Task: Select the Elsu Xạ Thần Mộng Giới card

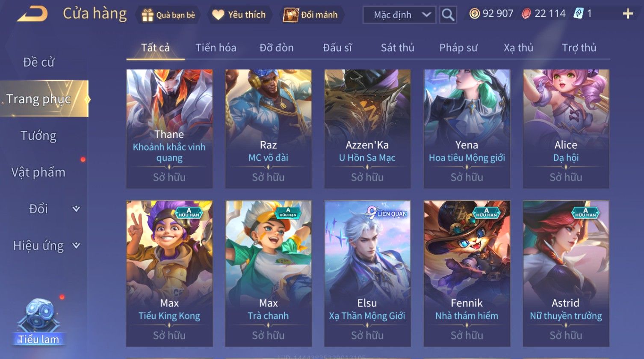Action: tap(367, 273)
